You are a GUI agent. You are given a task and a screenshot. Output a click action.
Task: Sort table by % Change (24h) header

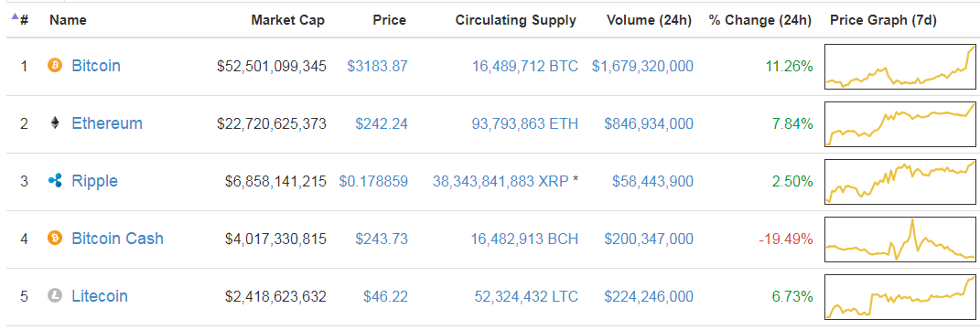[760, 21]
